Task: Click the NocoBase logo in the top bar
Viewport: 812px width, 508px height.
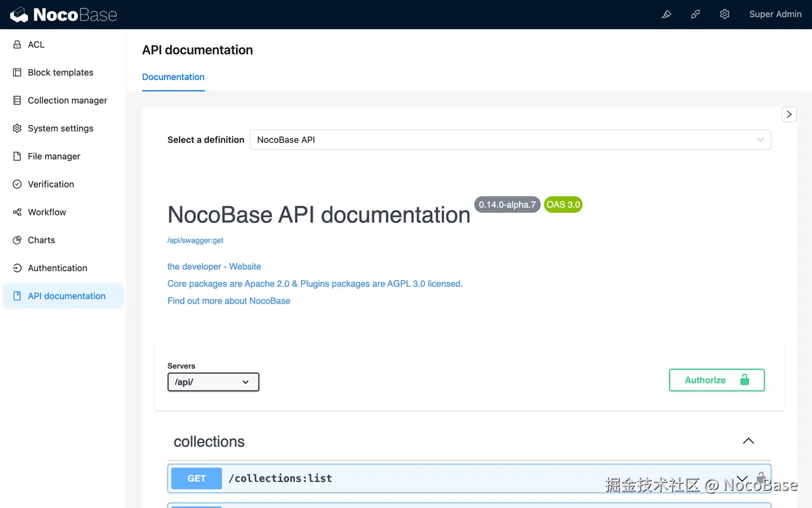Action: click(63, 14)
